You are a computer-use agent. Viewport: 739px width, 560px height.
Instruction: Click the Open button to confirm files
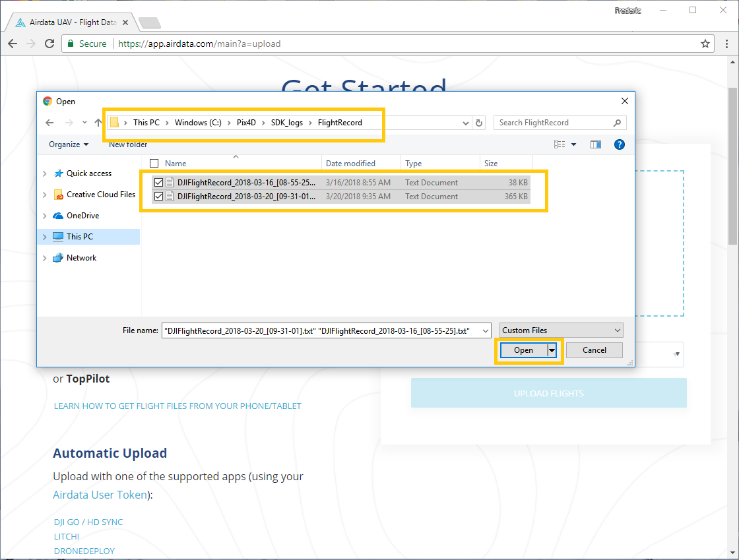coord(524,350)
